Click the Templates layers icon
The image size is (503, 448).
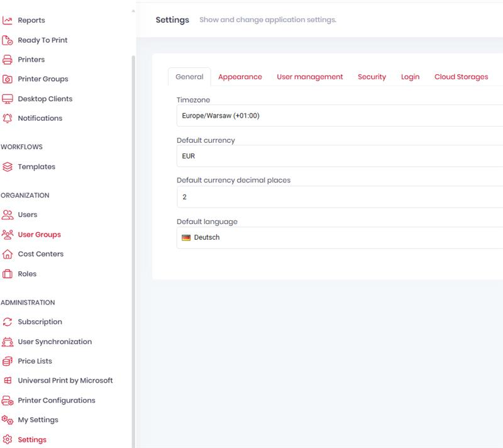click(x=8, y=167)
